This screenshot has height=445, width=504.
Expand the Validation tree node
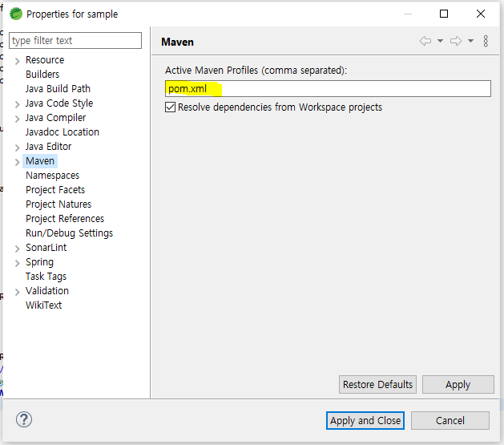point(18,292)
